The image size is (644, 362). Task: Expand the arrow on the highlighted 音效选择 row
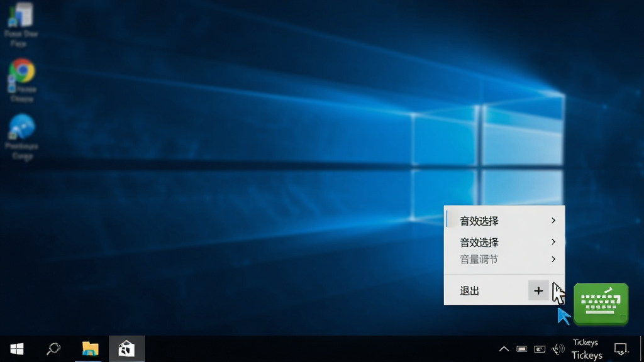[x=553, y=221]
